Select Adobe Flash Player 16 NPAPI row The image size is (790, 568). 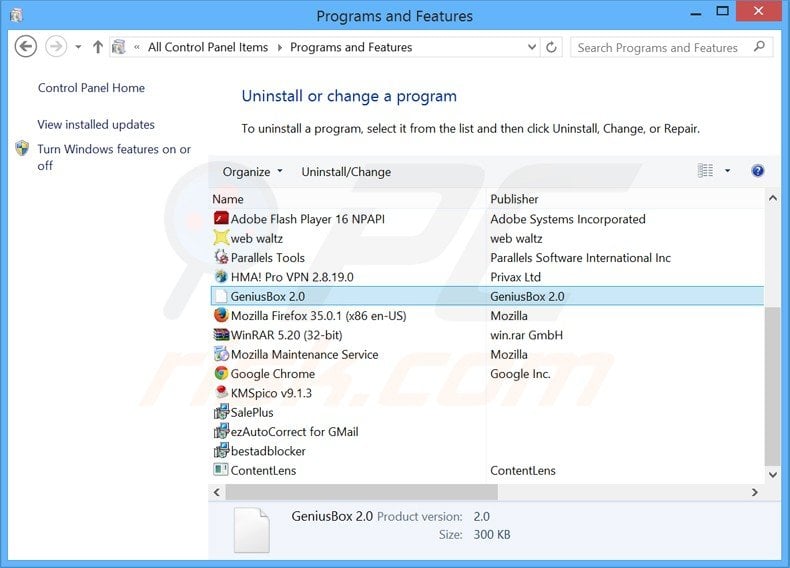coord(487,219)
